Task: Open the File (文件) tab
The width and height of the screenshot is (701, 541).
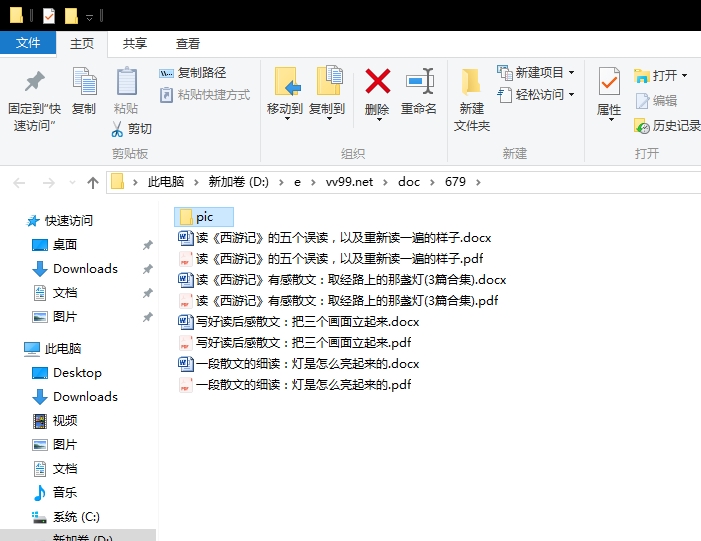Action: pyautogui.click(x=28, y=43)
